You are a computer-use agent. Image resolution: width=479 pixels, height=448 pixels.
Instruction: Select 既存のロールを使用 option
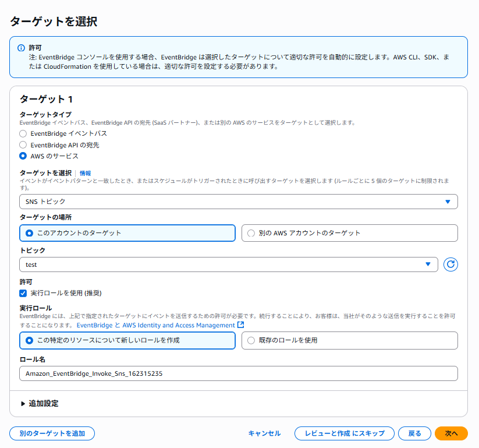click(x=349, y=340)
